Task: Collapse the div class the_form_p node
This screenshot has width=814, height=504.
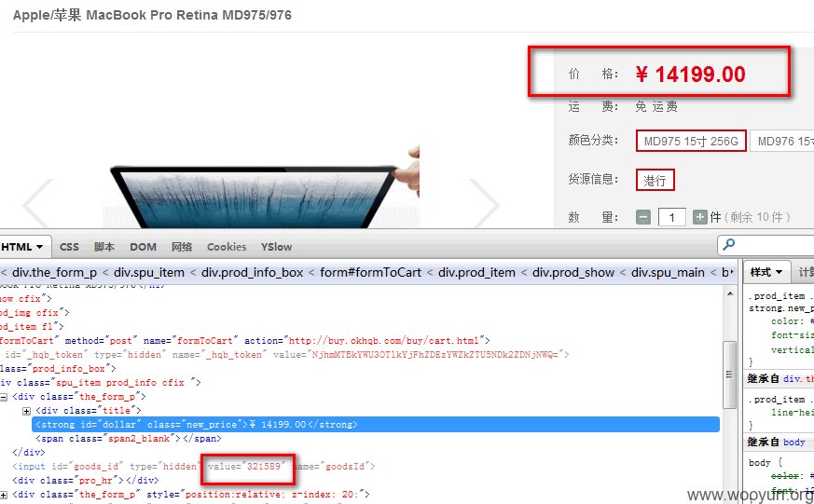Action: (x=3, y=397)
